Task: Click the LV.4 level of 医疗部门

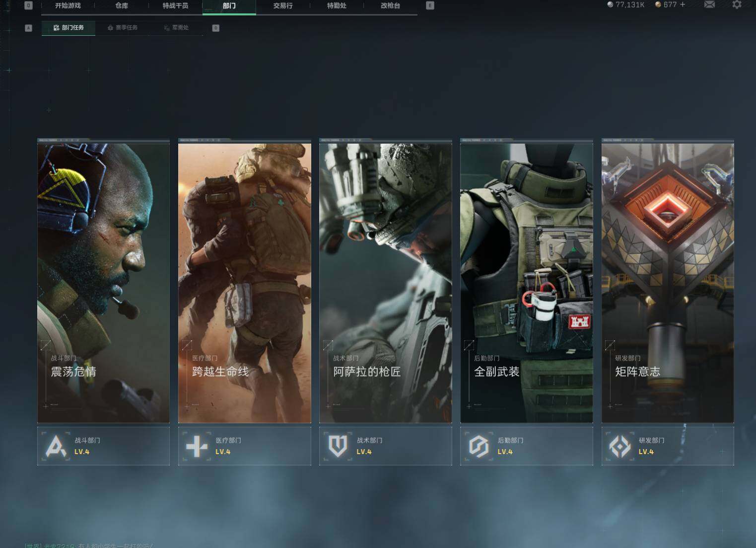Action: [x=223, y=452]
